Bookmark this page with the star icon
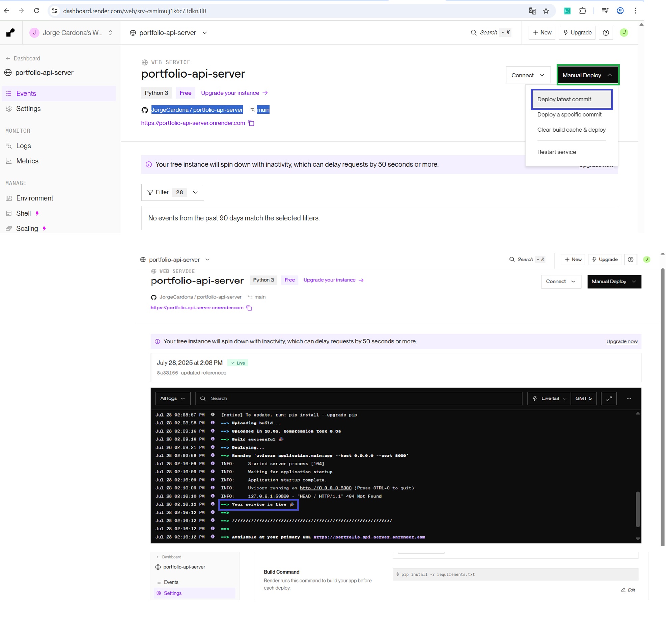Viewport: 672px width, 641px height. coord(546,11)
